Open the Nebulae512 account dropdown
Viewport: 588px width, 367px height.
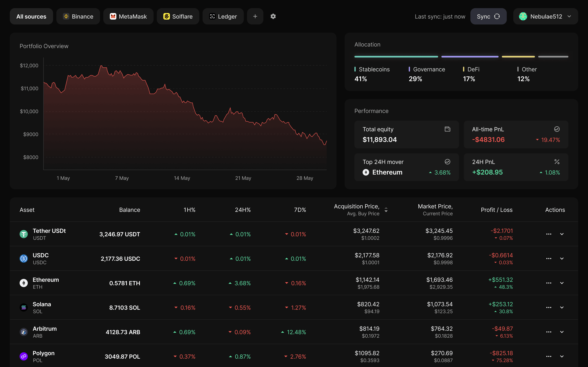click(x=546, y=16)
